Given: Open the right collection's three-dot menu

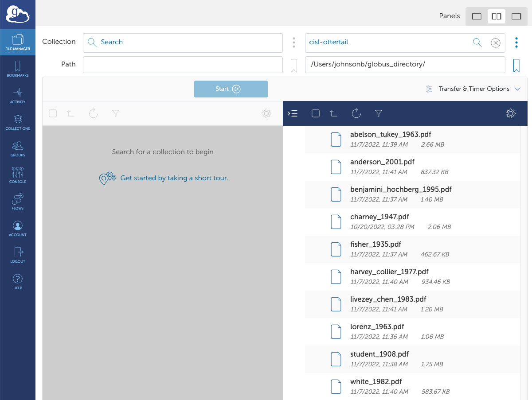Looking at the screenshot, I should [516, 43].
